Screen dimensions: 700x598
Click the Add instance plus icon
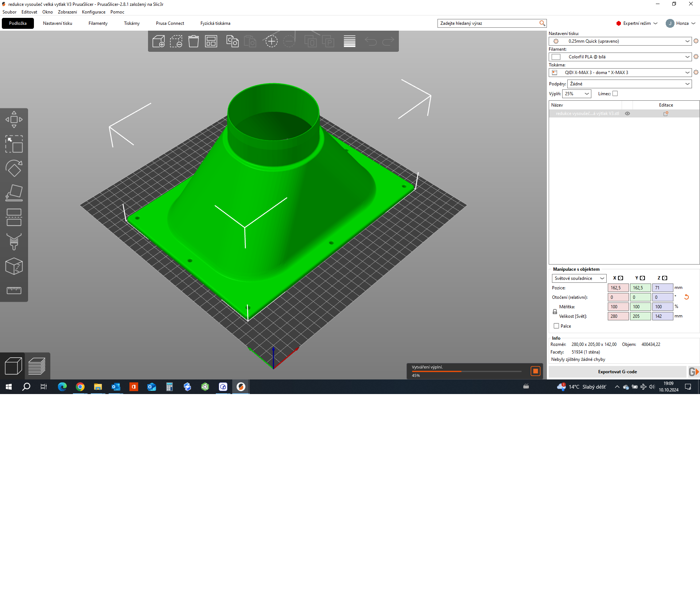coord(271,41)
